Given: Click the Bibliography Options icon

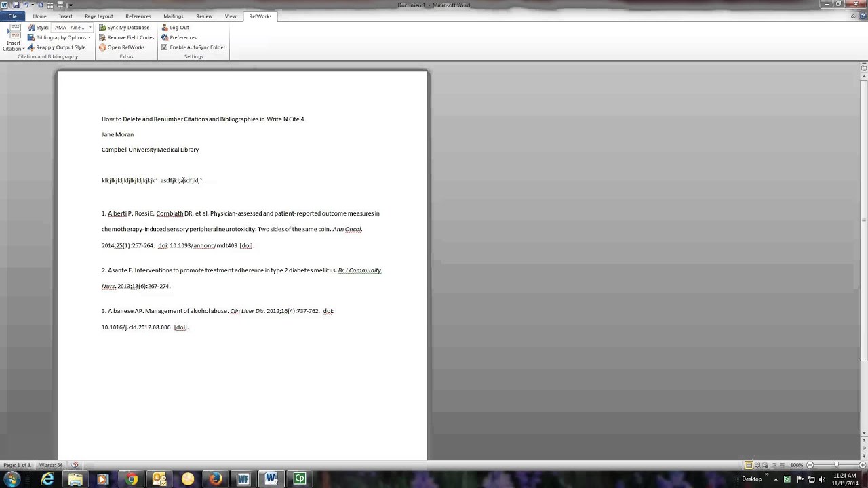Looking at the screenshot, I should (31, 38).
